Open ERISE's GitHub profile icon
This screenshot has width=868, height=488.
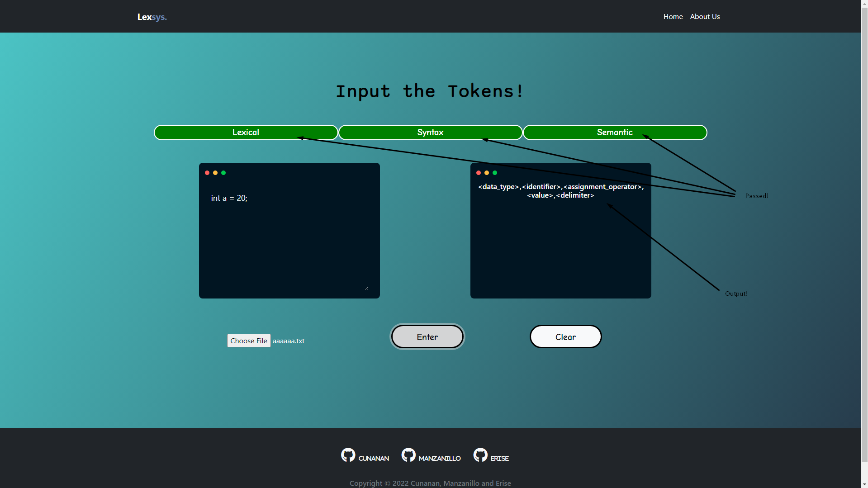pyautogui.click(x=480, y=455)
